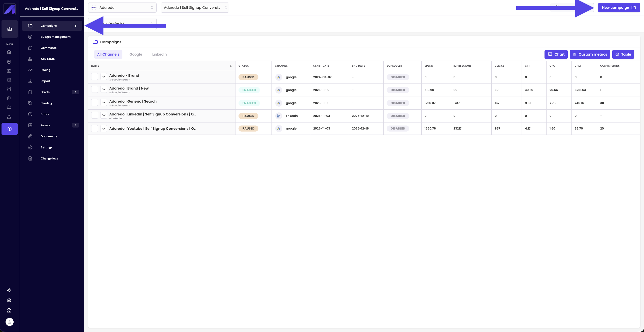The width and height of the screenshot is (644, 332).
Task: Expand the Linkedin Self Signup campaign row
Action: pos(104,115)
